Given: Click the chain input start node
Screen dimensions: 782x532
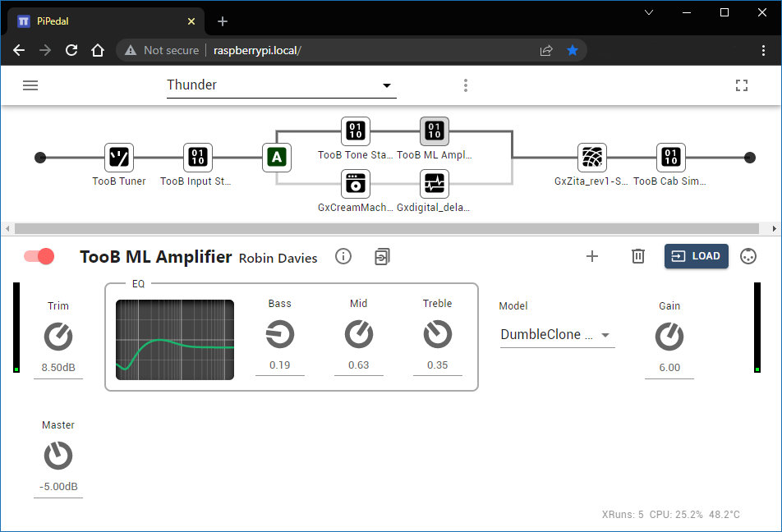Looking at the screenshot, I should click(40, 158).
